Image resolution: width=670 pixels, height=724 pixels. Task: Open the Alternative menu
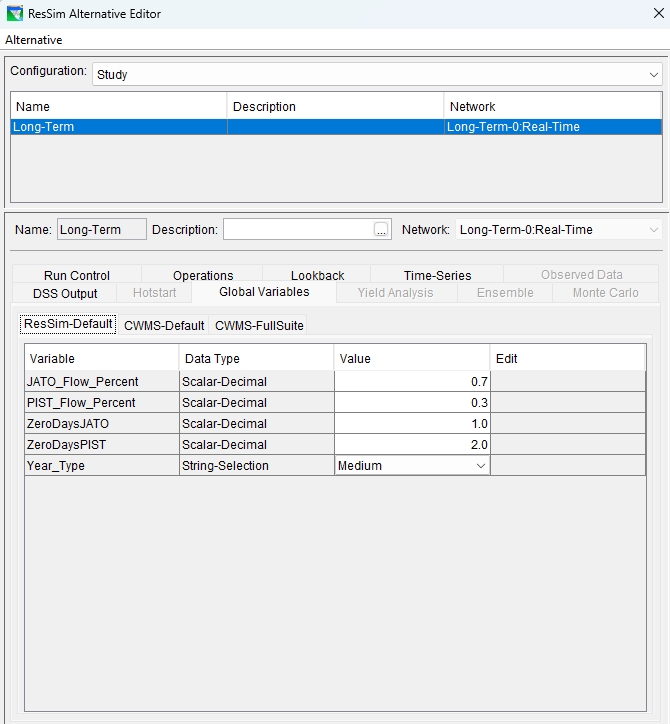tap(34, 40)
